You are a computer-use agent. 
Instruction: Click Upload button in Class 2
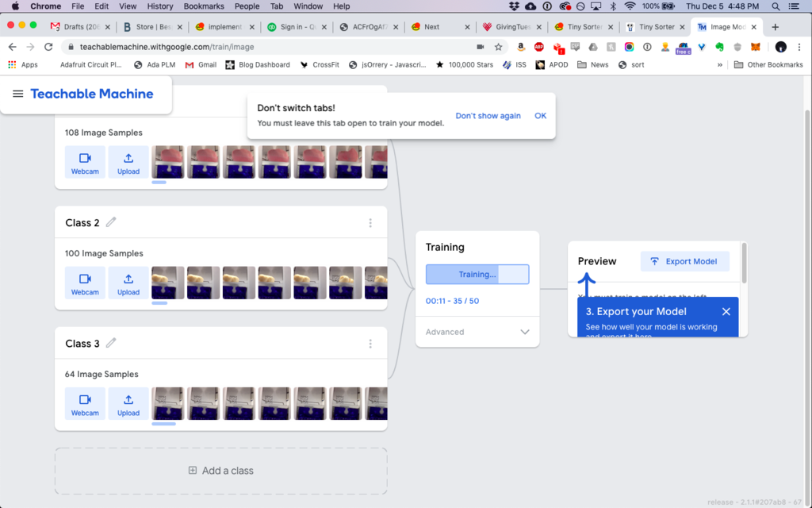tap(128, 283)
